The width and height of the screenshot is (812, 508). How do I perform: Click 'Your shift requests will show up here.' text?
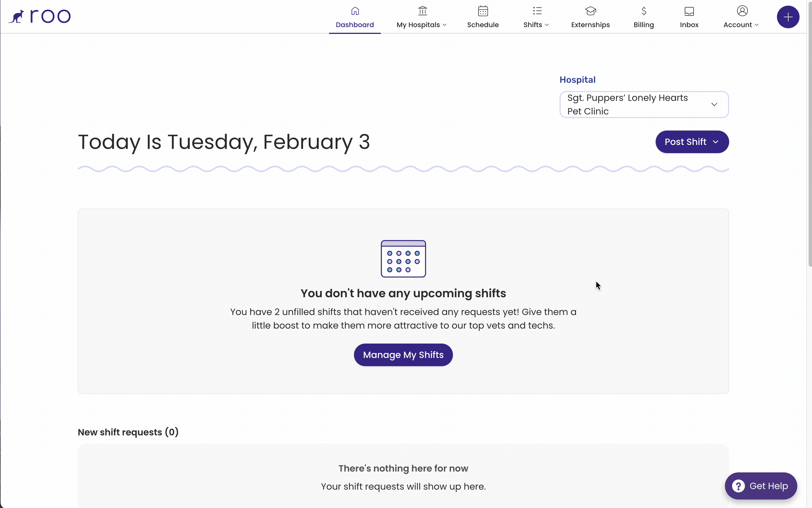click(403, 487)
